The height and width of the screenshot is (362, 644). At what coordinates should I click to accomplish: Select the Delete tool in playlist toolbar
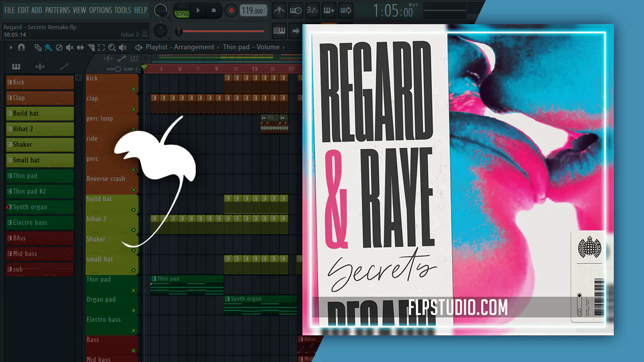tap(59, 47)
